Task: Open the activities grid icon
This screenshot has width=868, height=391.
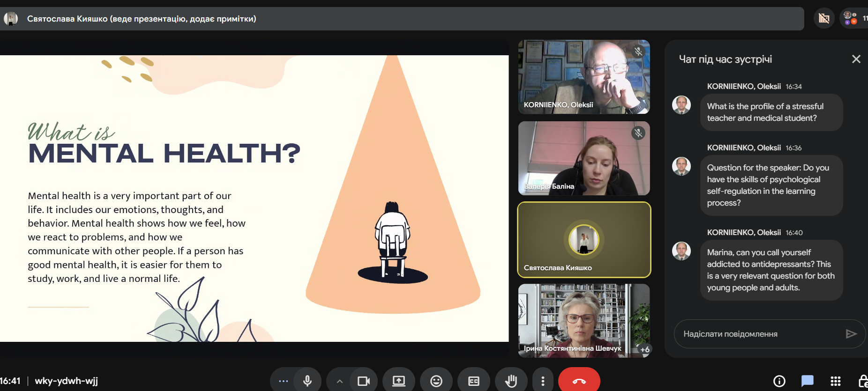Action: (x=835, y=381)
